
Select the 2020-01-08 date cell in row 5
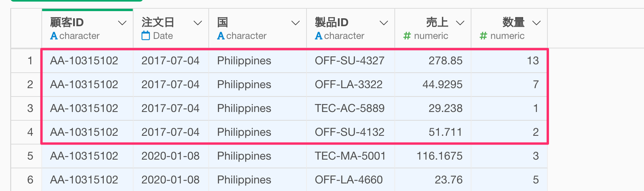[171, 156]
